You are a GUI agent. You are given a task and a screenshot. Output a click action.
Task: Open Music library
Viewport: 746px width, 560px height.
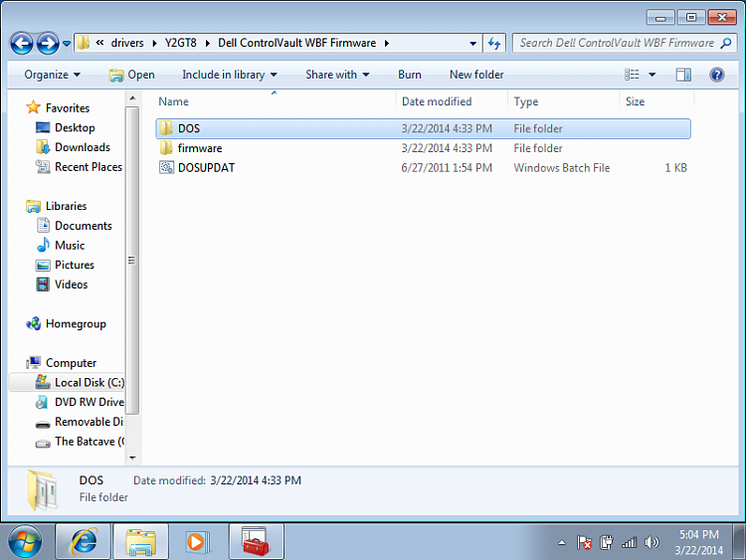[70, 245]
